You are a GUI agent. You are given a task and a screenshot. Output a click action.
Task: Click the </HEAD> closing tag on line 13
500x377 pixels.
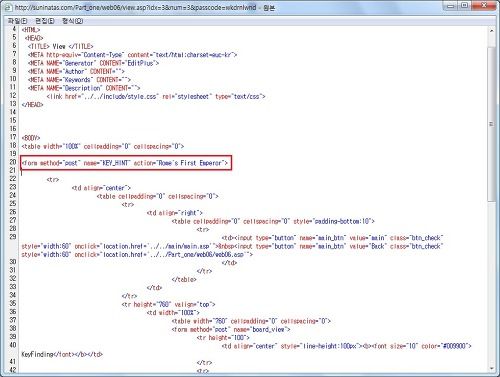32,105
